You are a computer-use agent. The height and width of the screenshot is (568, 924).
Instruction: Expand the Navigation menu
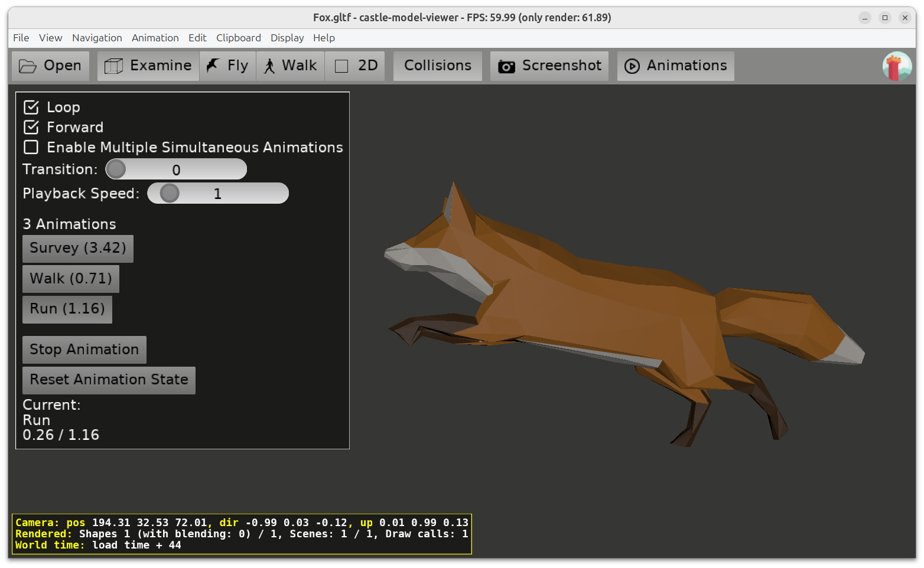[97, 38]
